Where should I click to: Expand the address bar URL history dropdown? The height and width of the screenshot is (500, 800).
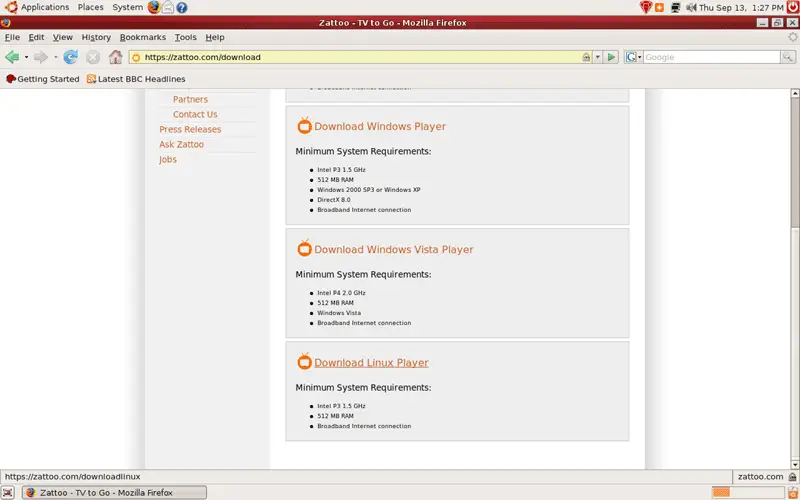[597, 57]
